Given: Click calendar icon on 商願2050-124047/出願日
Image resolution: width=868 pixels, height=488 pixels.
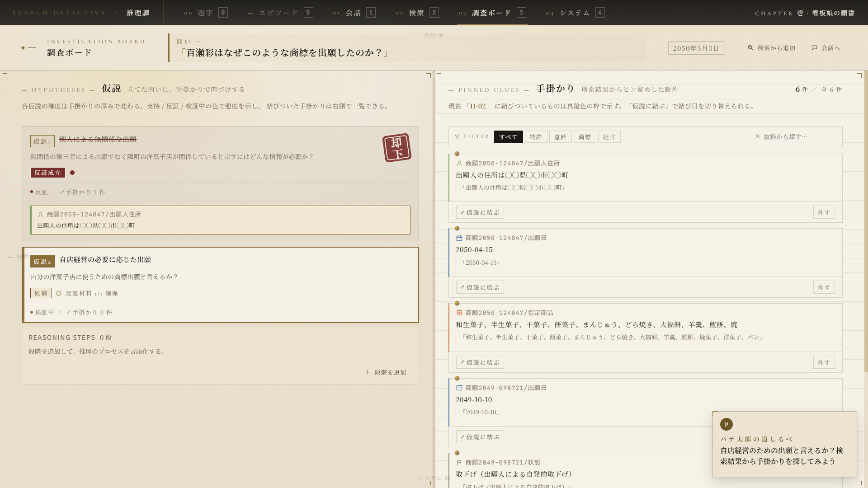Looking at the screenshot, I should click(459, 238).
